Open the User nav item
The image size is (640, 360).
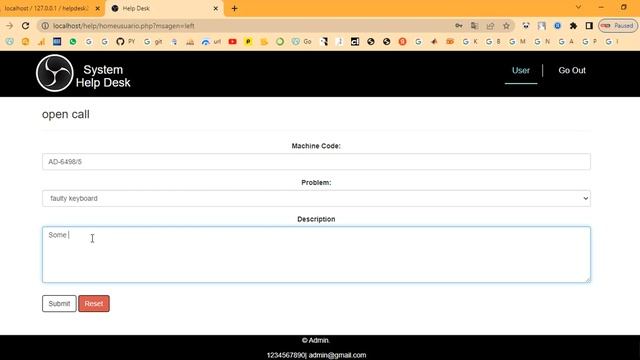[x=521, y=70]
